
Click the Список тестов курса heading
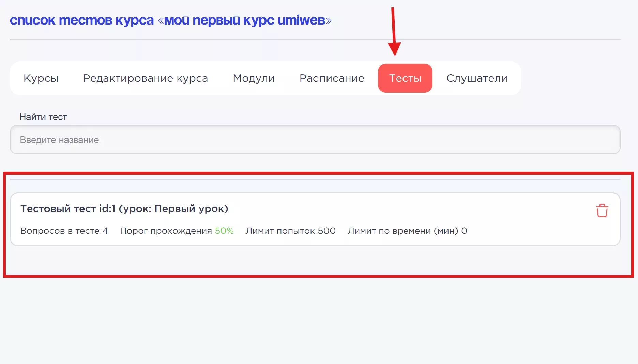pos(82,20)
